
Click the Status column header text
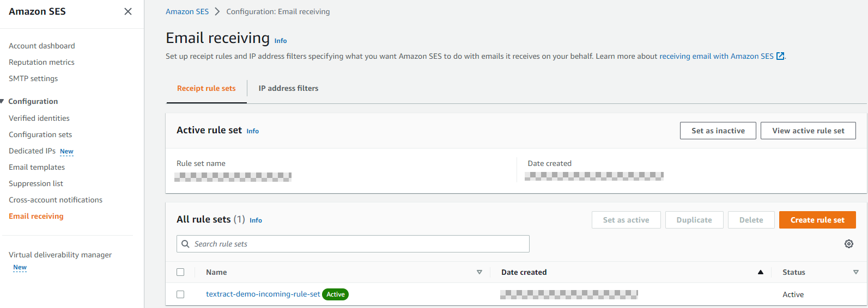(x=793, y=272)
